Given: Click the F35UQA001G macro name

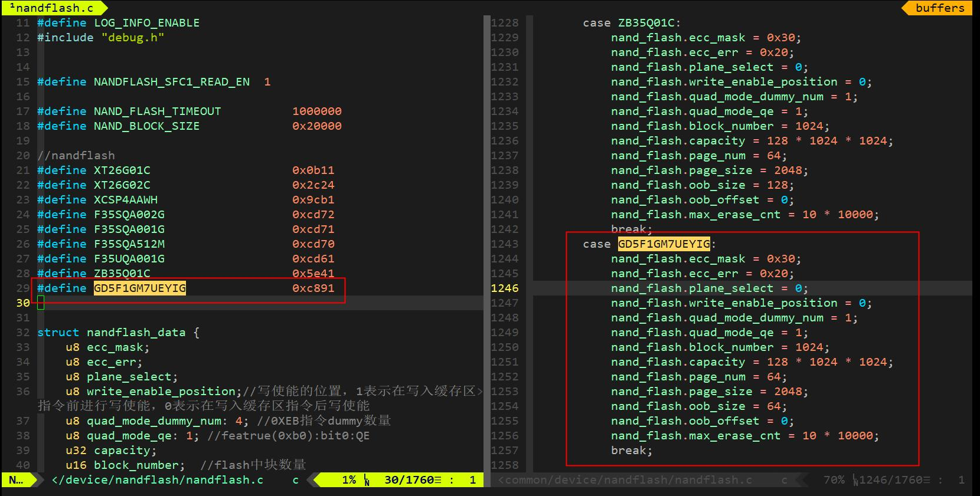Looking at the screenshot, I should click(x=129, y=259).
